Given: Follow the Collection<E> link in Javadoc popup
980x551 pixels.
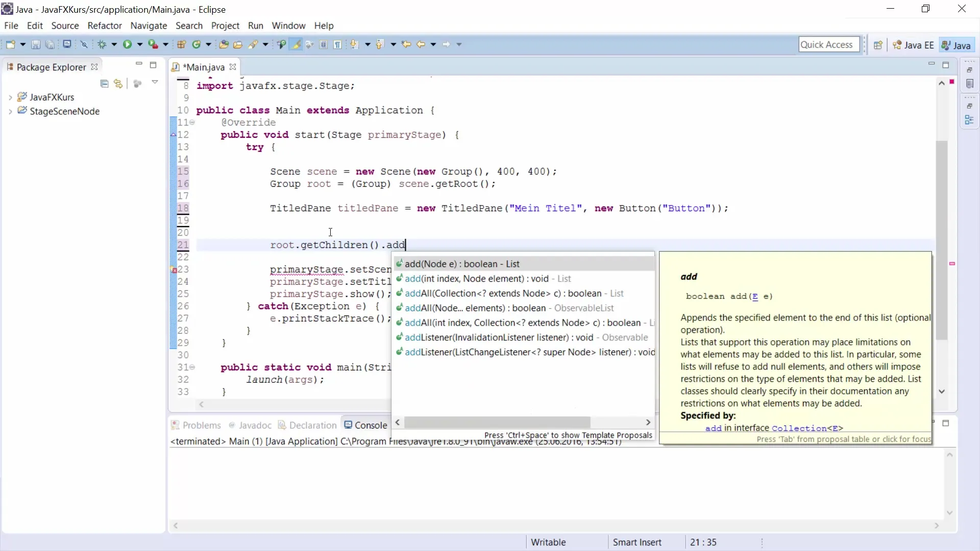Looking at the screenshot, I should (x=807, y=428).
